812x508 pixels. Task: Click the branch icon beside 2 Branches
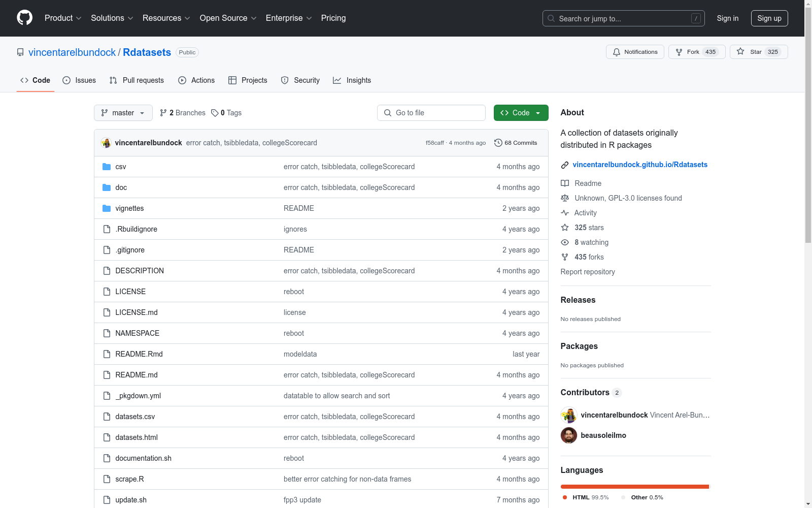coord(163,113)
